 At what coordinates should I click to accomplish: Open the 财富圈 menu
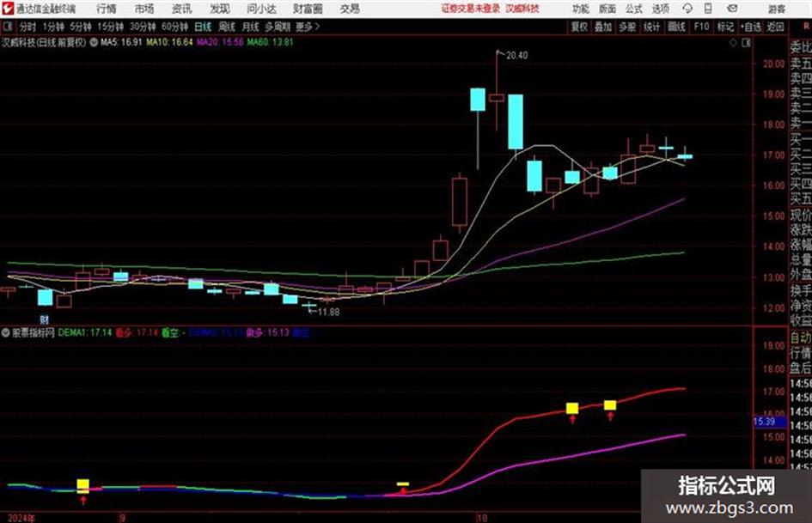(x=308, y=9)
